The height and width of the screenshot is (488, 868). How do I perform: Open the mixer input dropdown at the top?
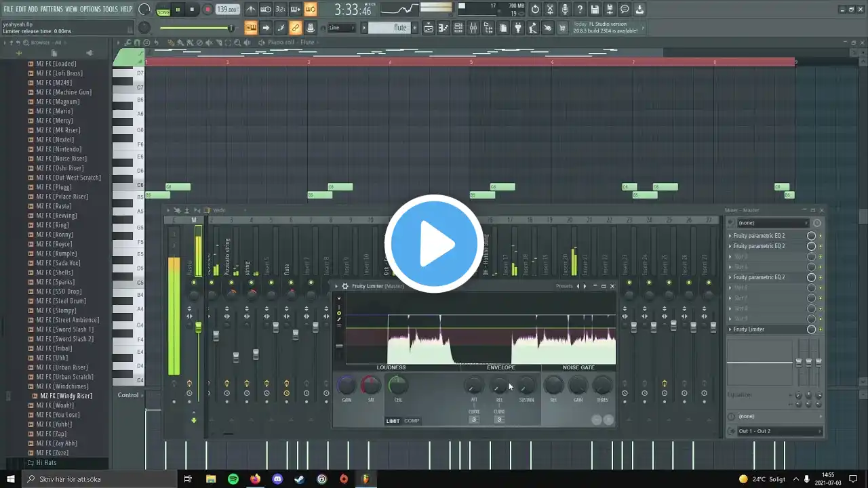click(x=772, y=223)
